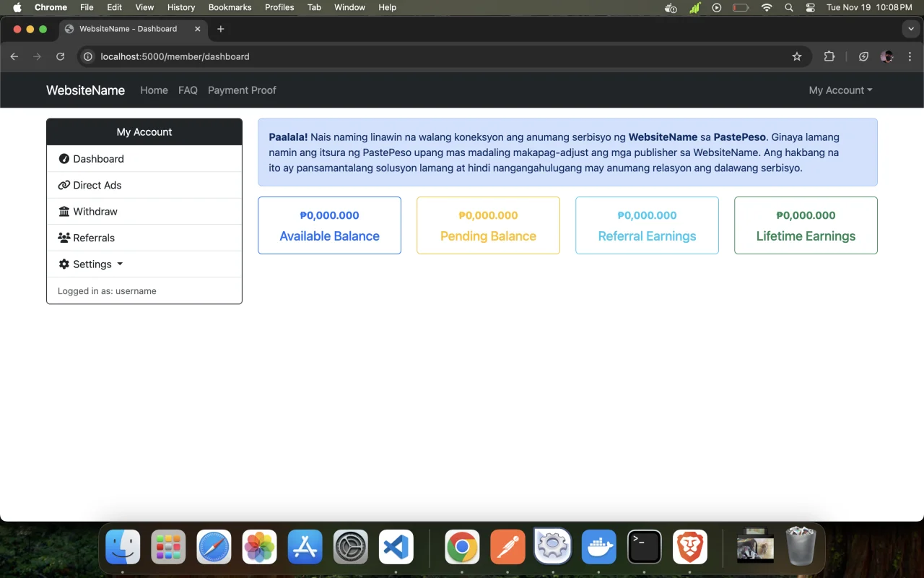Image resolution: width=924 pixels, height=578 pixels.
Task: Click the Pending Balance card
Action: (x=488, y=225)
